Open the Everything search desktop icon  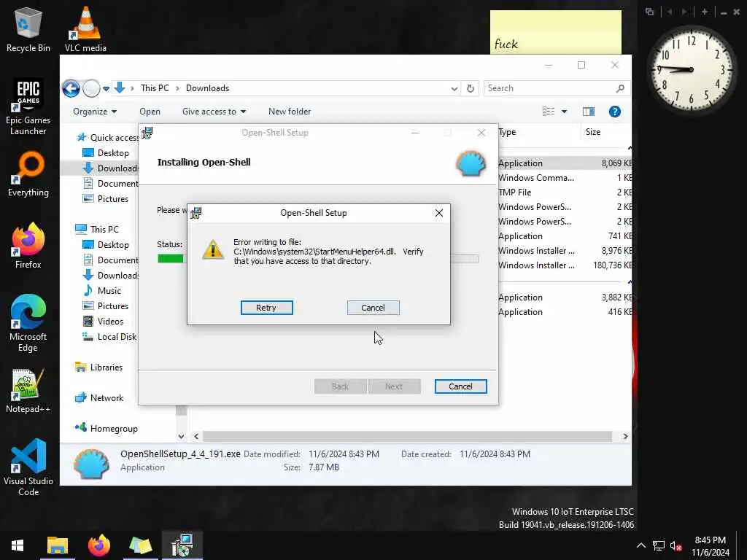point(28,174)
